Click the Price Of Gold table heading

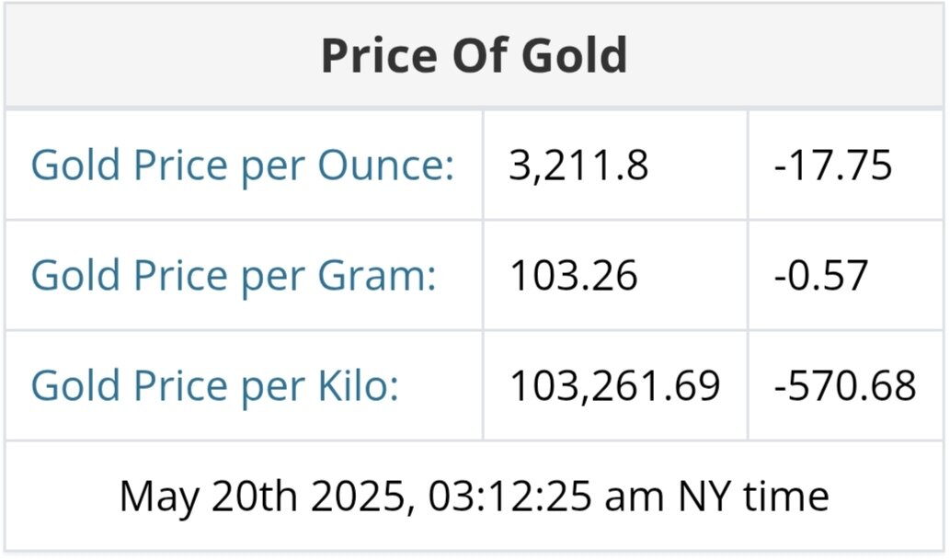(475, 56)
